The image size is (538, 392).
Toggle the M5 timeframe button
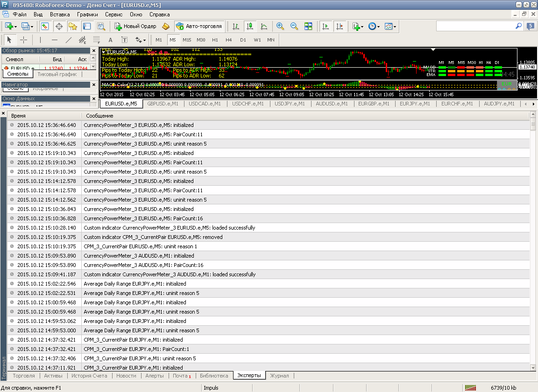[x=173, y=40]
